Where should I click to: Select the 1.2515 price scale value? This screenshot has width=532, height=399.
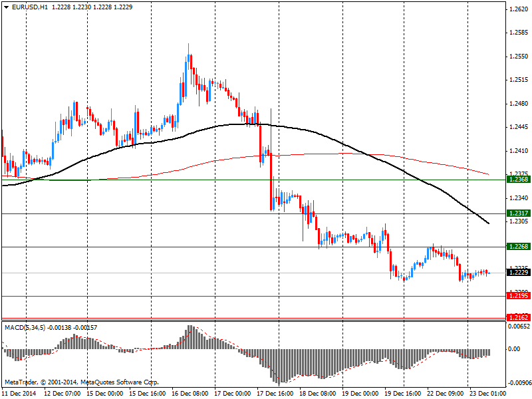click(519, 80)
